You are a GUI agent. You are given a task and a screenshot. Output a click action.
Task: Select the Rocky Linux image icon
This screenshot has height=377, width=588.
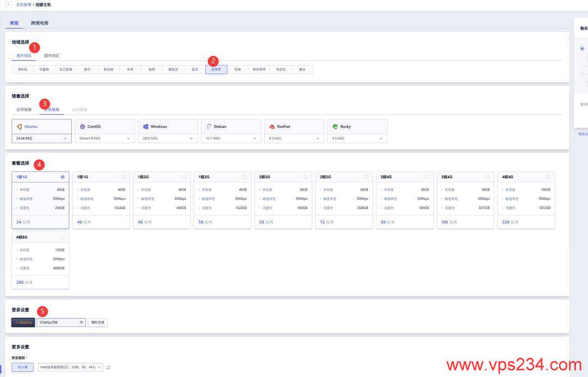(335, 126)
